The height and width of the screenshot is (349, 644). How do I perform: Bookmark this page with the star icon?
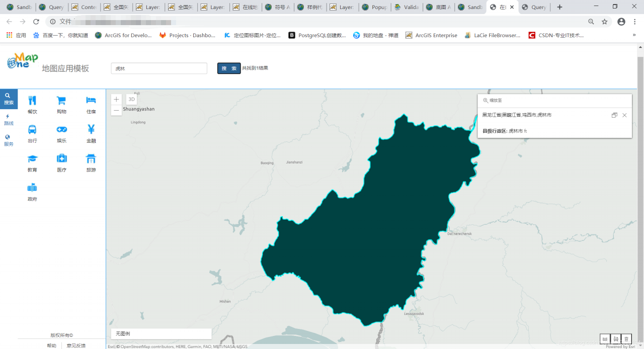coord(605,22)
